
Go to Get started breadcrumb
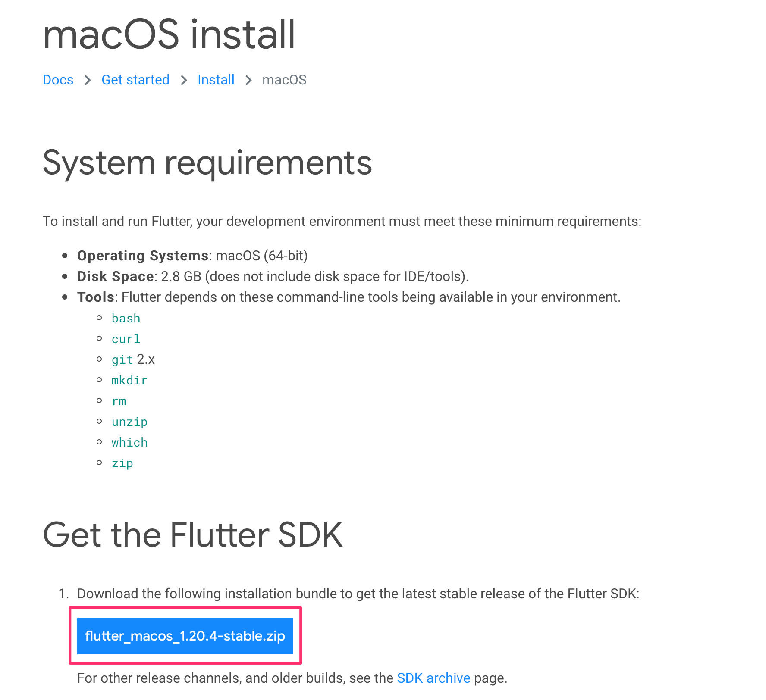point(135,80)
